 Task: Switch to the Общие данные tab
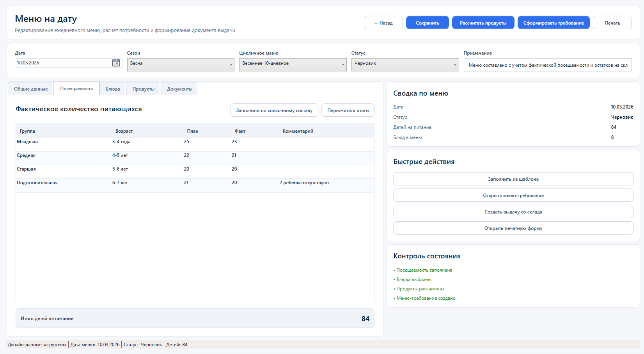coord(31,89)
